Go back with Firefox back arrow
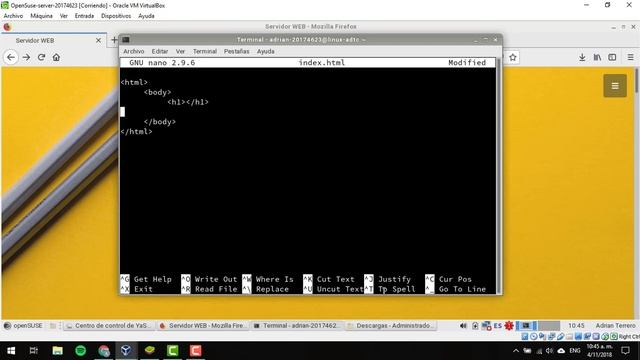 click(11, 57)
